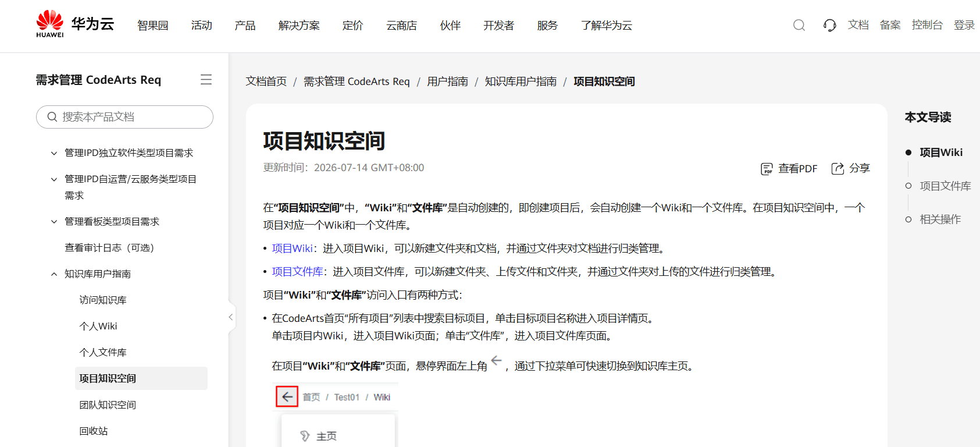Open the 智果园 menu
The image size is (980, 447).
coord(153,26)
